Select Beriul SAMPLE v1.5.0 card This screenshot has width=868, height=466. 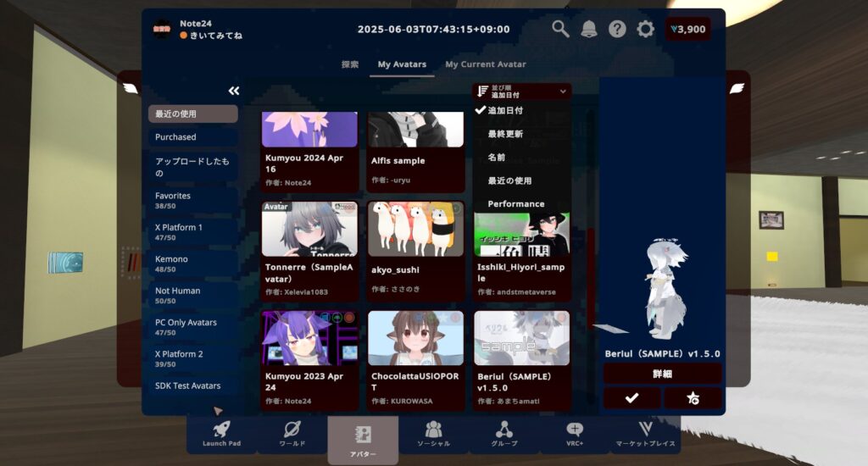[522, 360]
